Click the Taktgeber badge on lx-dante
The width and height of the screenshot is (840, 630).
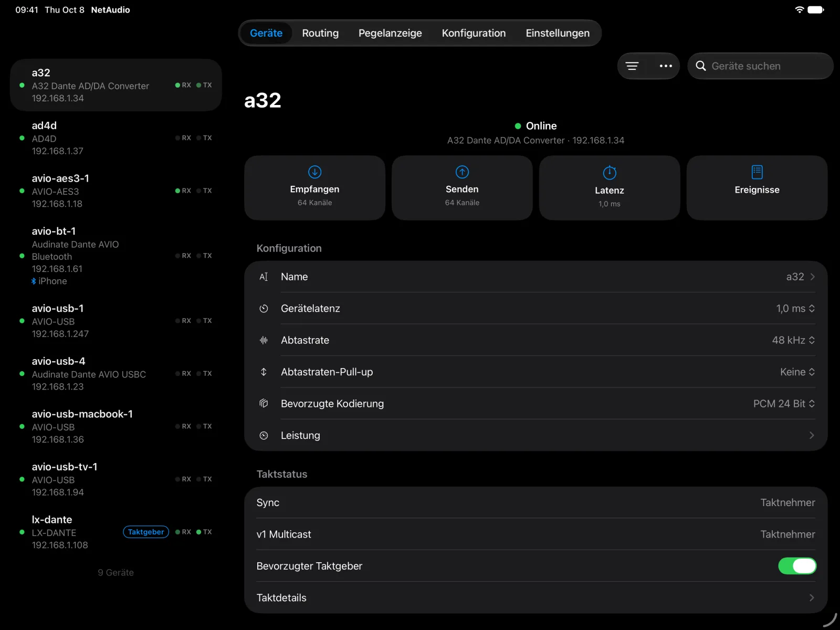click(x=146, y=532)
